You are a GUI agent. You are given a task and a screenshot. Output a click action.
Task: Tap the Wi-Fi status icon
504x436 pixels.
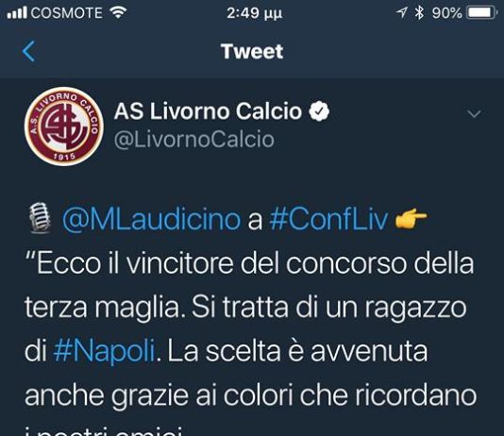[x=118, y=12]
